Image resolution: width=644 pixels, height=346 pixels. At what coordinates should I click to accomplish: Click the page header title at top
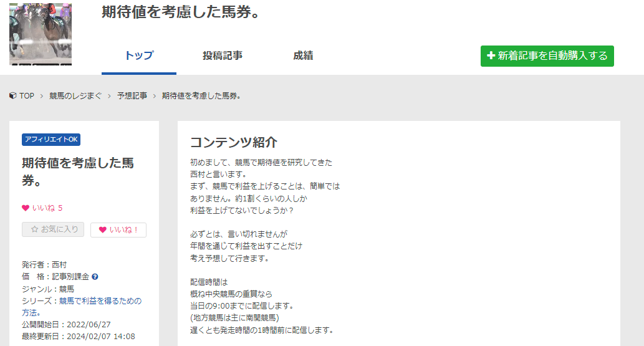pos(180,12)
